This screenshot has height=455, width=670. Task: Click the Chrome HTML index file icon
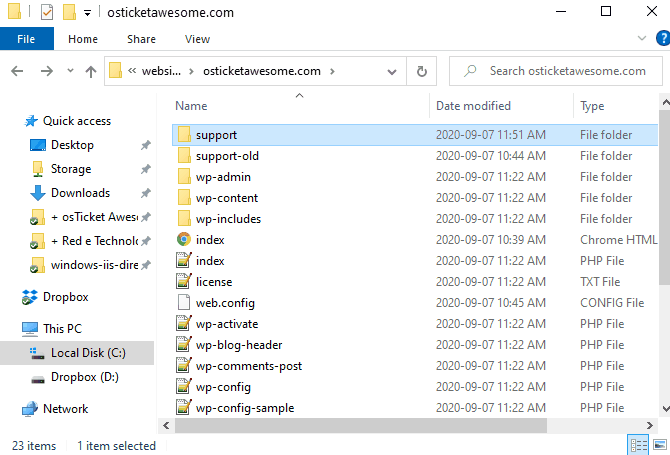pyautogui.click(x=184, y=239)
